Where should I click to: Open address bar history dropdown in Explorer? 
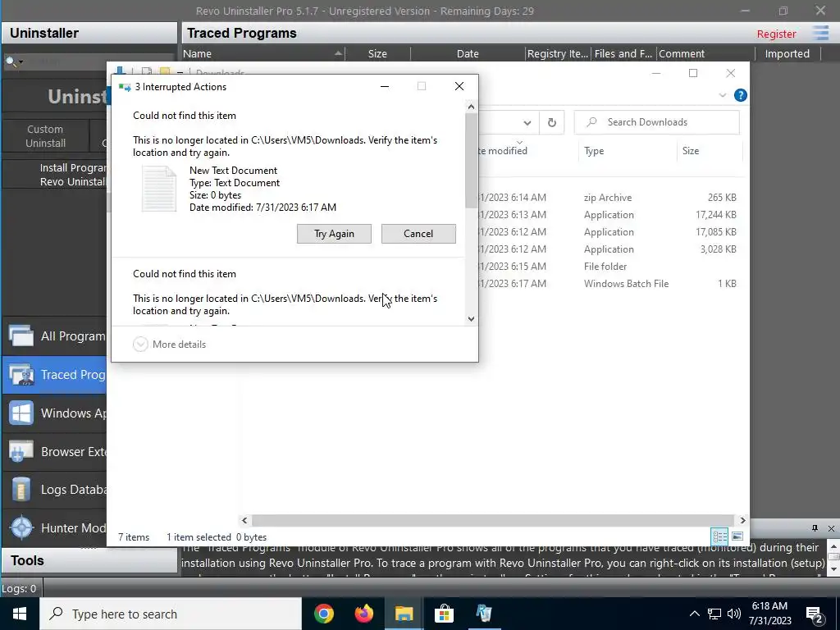pyautogui.click(x=527, y=123)
